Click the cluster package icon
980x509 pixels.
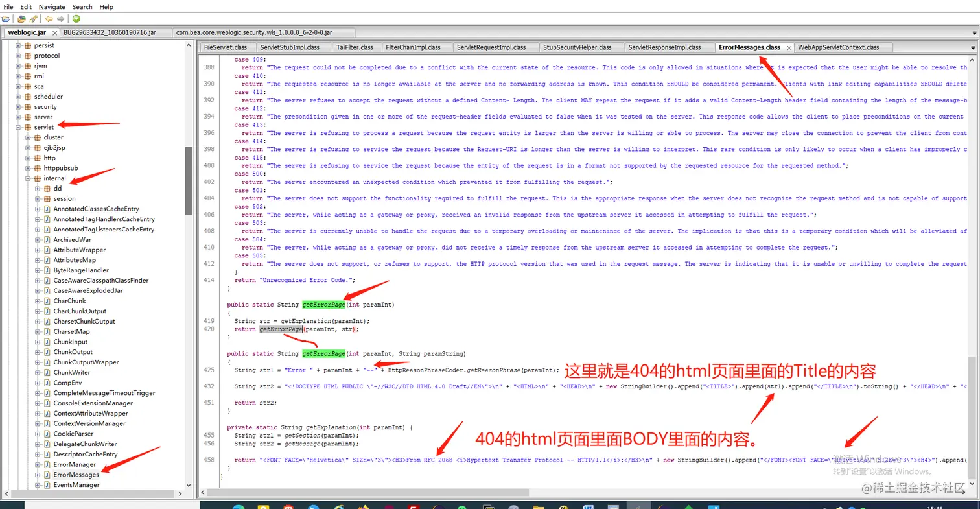(x=37, y=137)
